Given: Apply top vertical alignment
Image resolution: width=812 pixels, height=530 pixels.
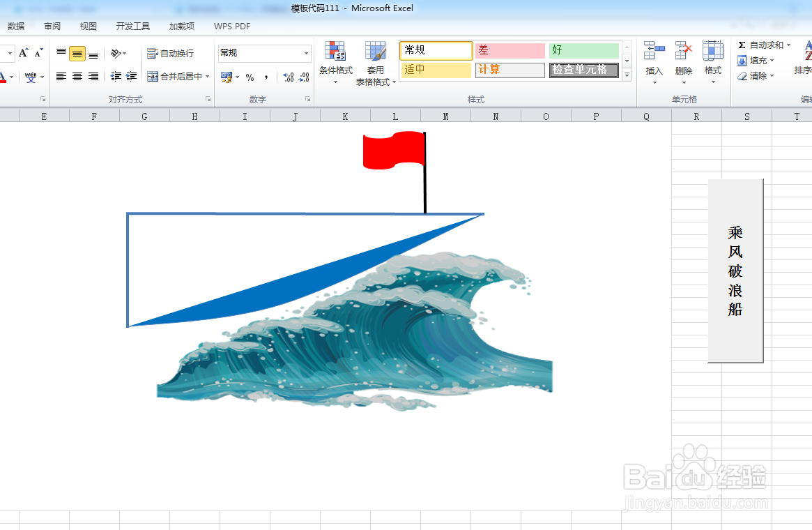Looking at the screenshot, I should pyautogui.click(x=61, y=53).
